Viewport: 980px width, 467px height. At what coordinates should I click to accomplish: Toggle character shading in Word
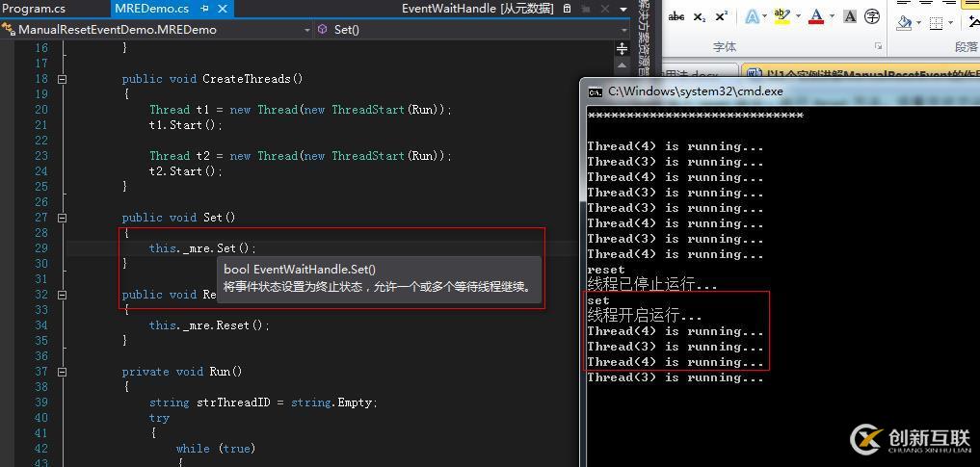[x=850, y=17]
